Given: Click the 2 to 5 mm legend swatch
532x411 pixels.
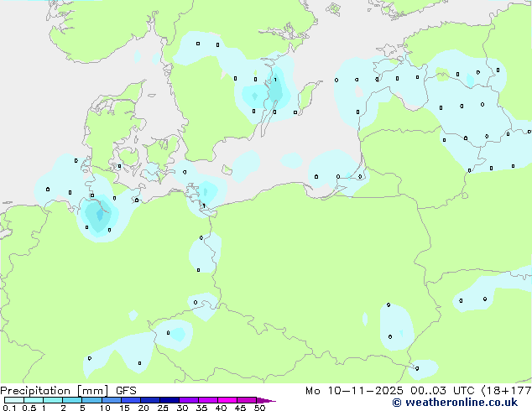Looking at the screenshot, I should pos(72,400).
